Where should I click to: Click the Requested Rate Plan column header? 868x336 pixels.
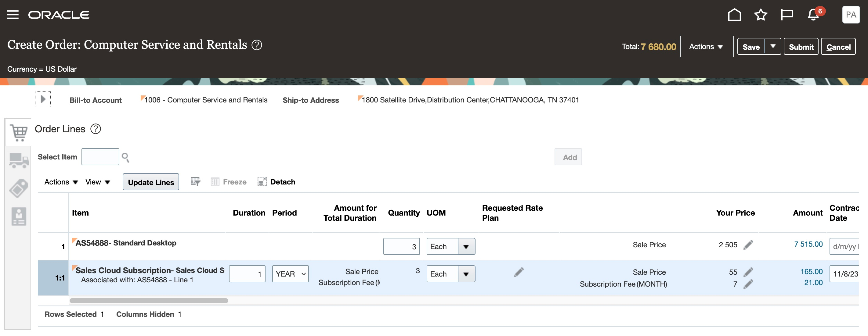pos(512,213)
